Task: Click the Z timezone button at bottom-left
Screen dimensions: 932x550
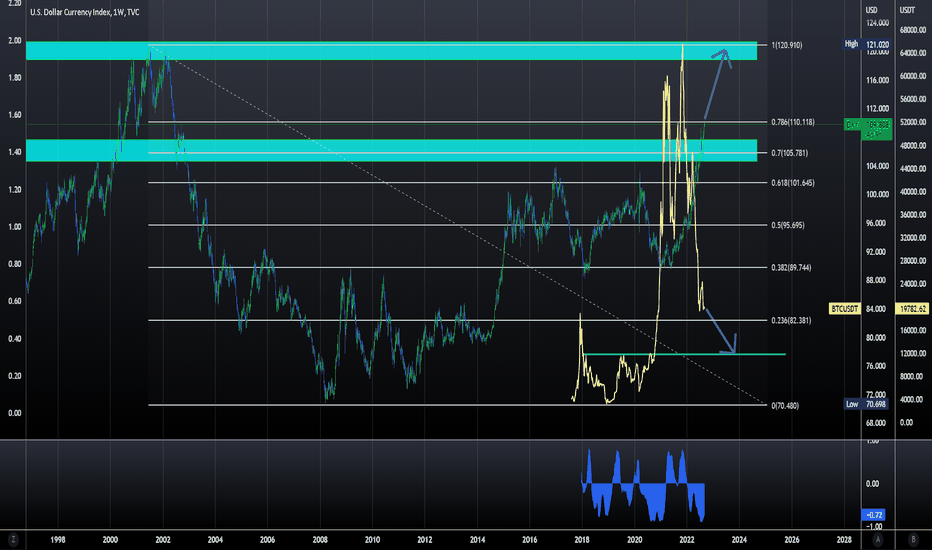Action: [12, 540]
